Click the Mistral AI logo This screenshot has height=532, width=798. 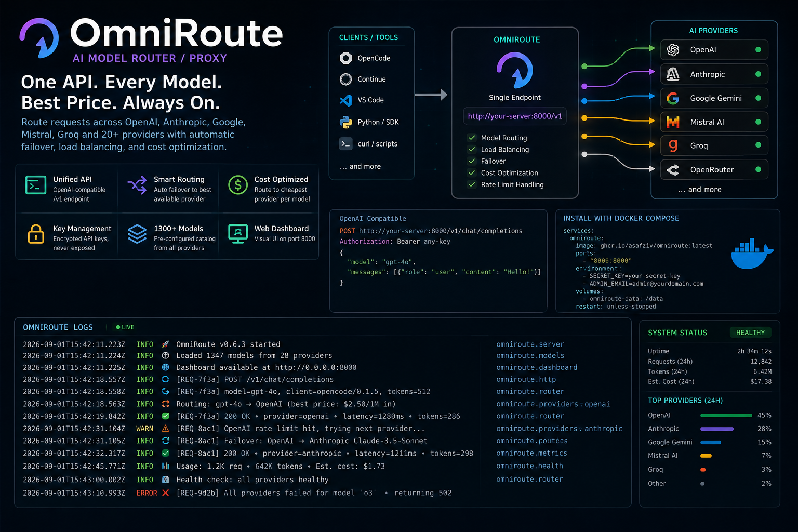coord(673,122)
